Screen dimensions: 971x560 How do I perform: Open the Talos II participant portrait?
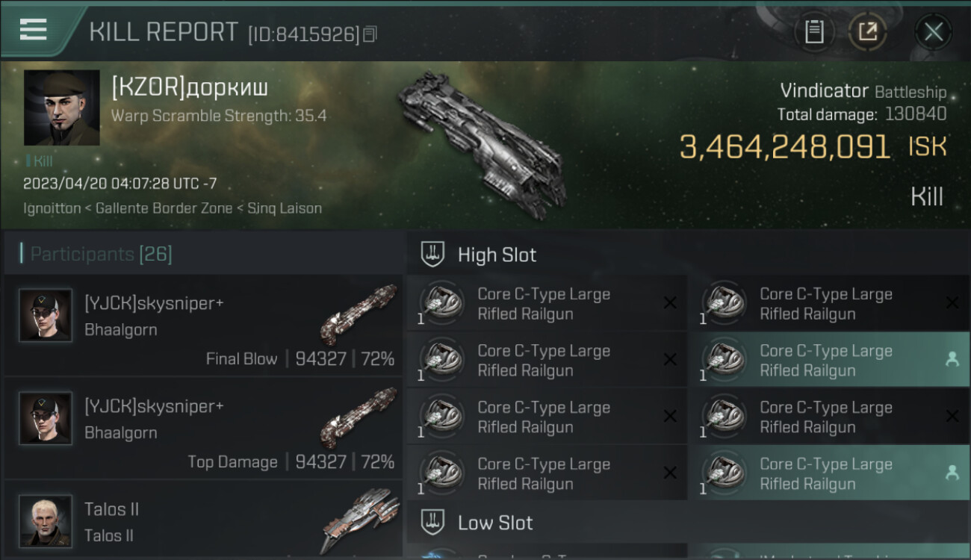pos(46,520)
